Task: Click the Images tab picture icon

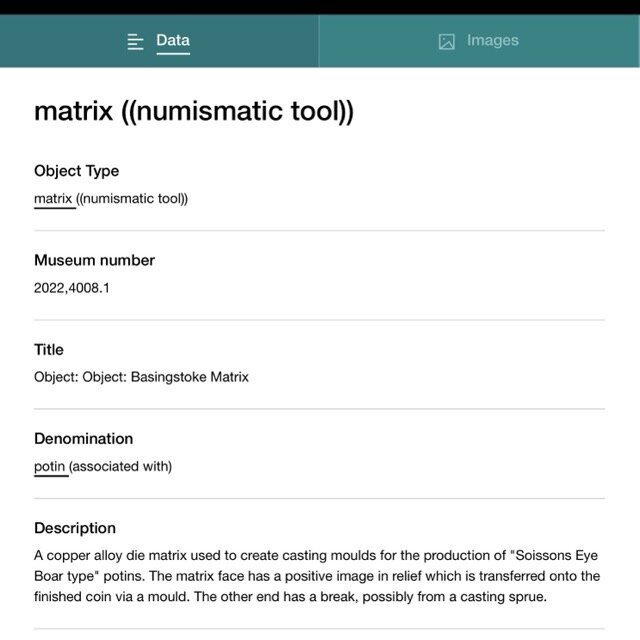Action: tap(447, 42)
